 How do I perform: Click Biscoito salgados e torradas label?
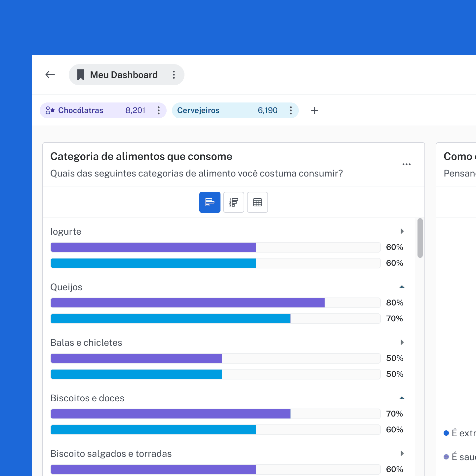(111, 454)
